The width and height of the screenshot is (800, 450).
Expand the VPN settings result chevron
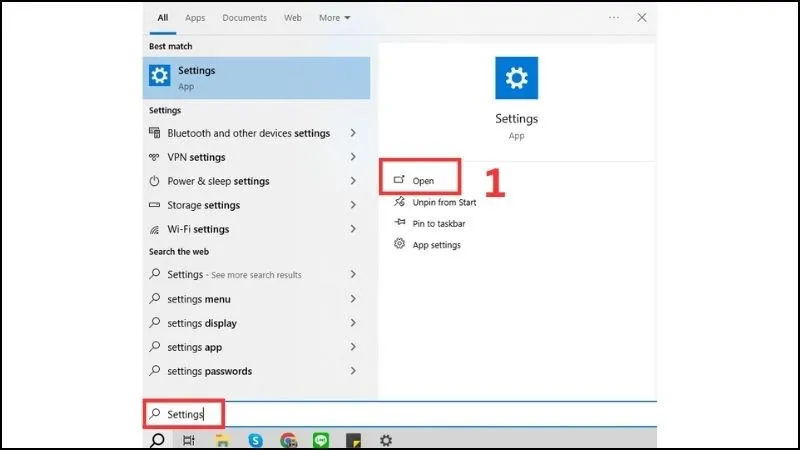(x=353, y=157)
